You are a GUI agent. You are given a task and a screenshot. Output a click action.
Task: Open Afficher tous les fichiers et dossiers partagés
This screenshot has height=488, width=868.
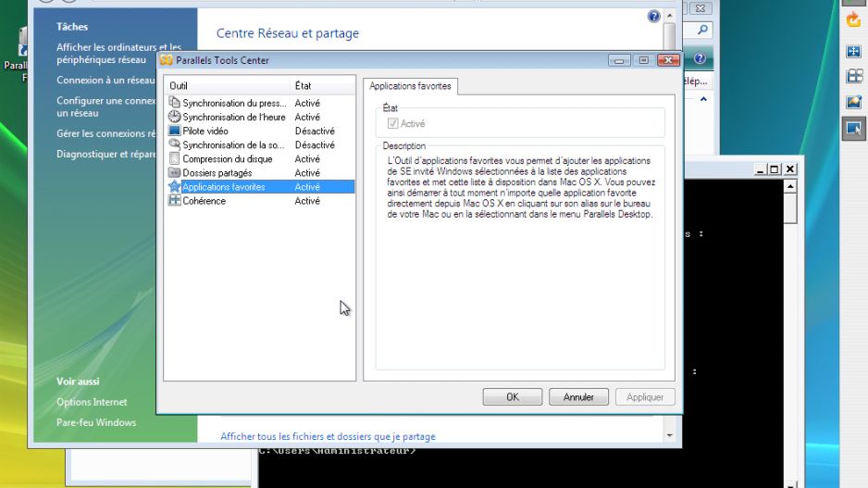(328, 436)
